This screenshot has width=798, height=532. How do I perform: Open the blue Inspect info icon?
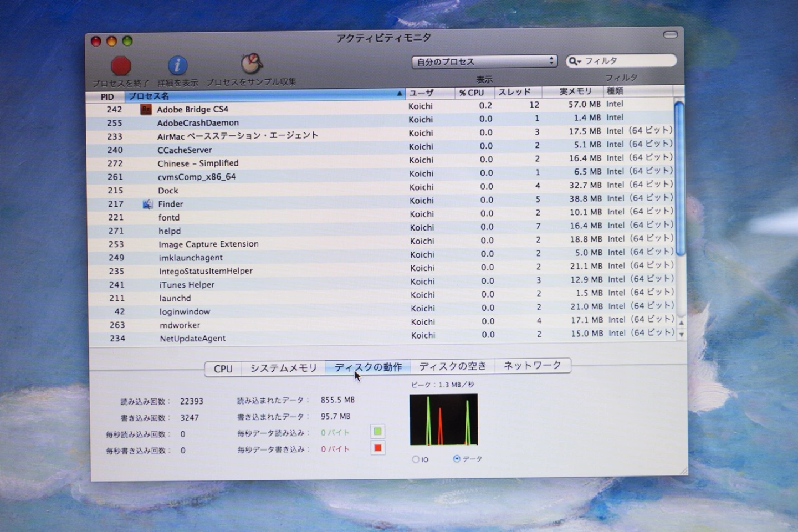[177, 65]
